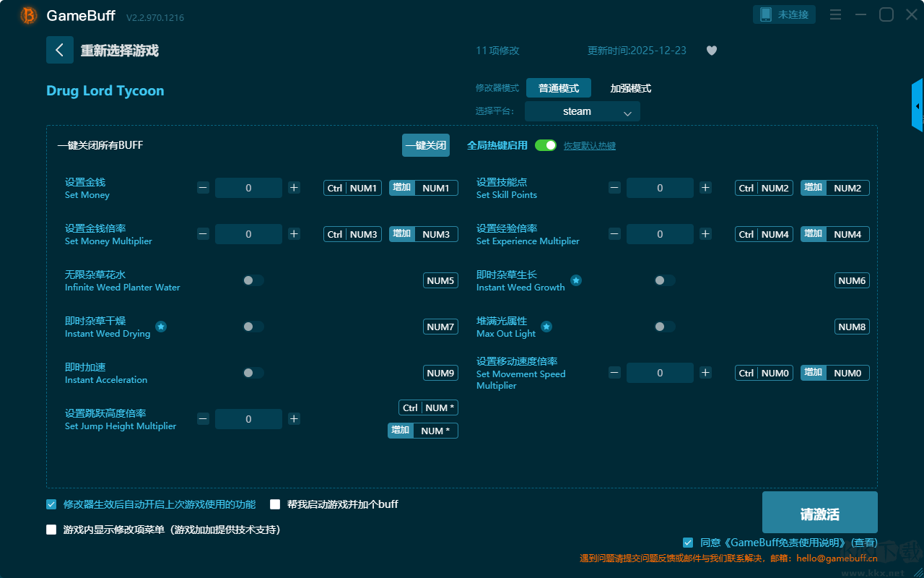
Task: Click the Set Jump Height Multiplier value field
Action: (x=248, y=419)
